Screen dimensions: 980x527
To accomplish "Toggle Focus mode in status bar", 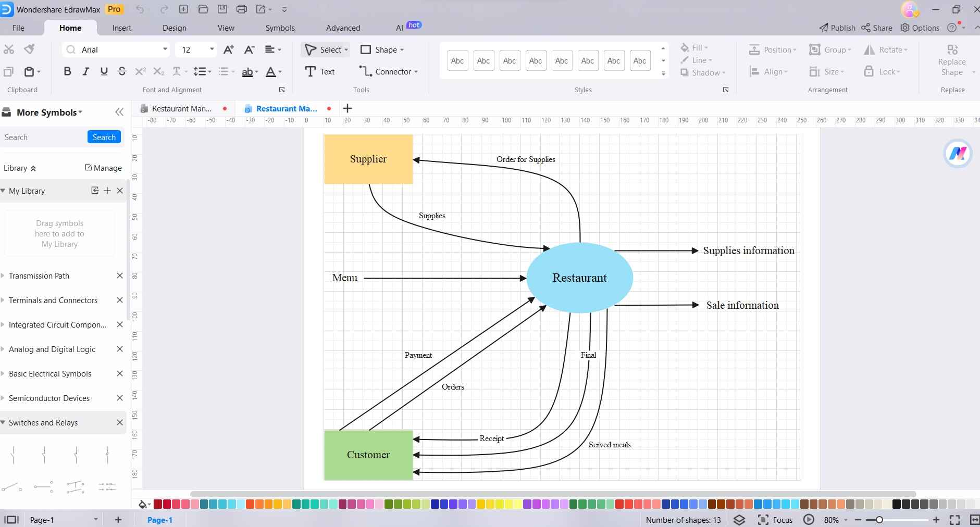I will 775,520.
